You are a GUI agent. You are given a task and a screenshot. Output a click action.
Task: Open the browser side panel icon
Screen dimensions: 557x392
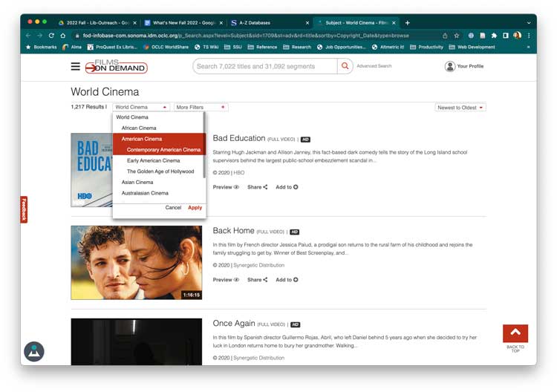[x=506, y=36]
